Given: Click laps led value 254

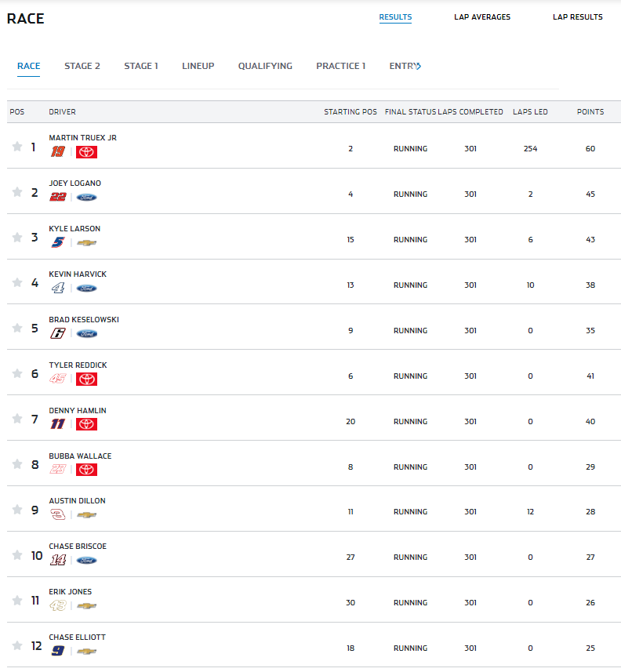Looking at the screenshot, I should point(530,149).
